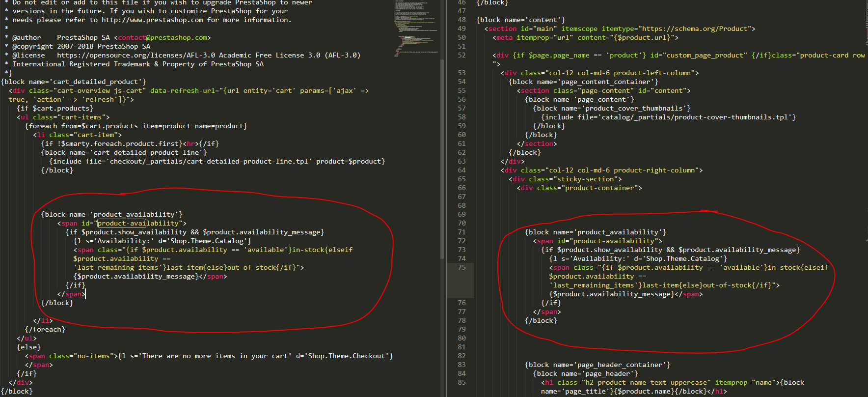Click the div class="sticky-section" tag
This screenshot has width=868, height=397.
566,179
